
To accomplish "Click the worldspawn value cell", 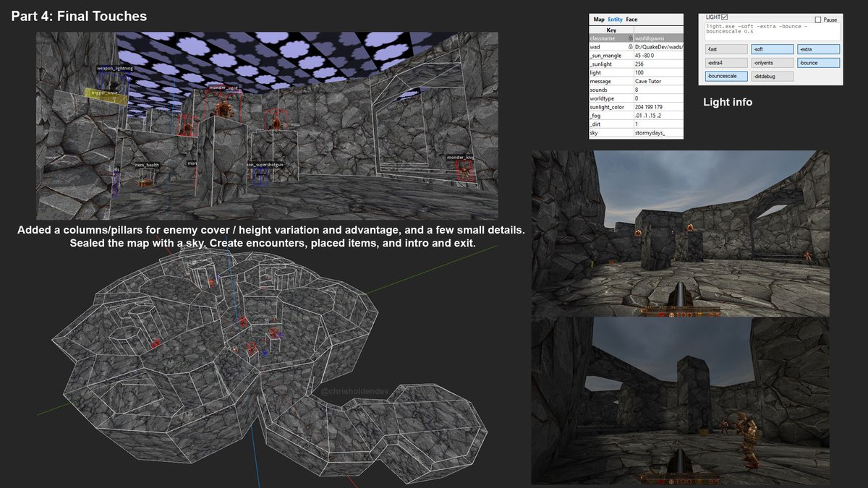I will [x=658, y=38].
